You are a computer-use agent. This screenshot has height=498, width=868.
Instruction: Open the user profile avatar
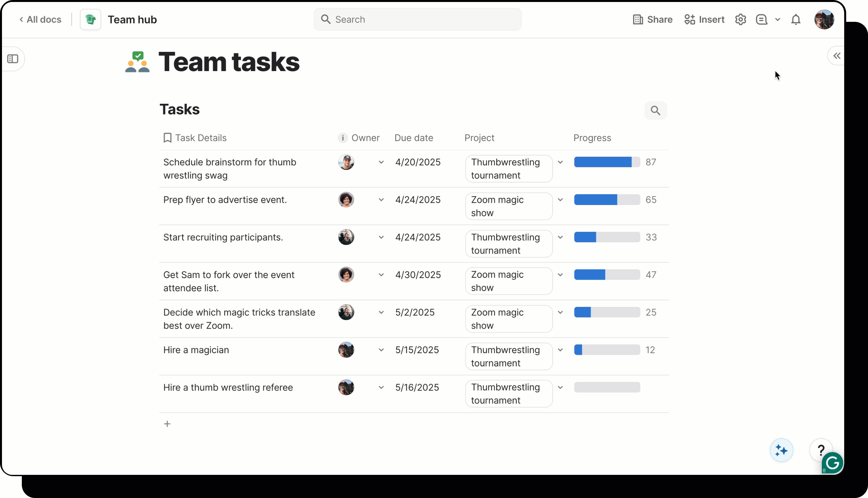pyautogui.click(x=824, y=20)
